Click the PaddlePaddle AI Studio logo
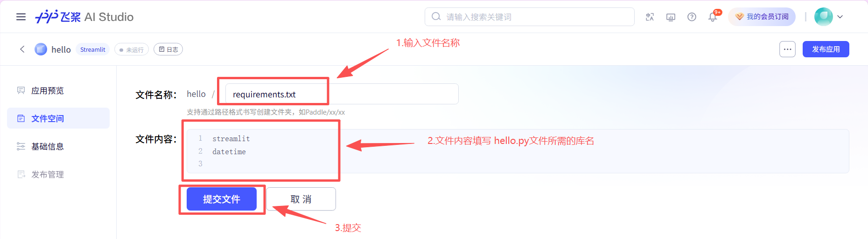868x239 pixels. pos(84,17)
